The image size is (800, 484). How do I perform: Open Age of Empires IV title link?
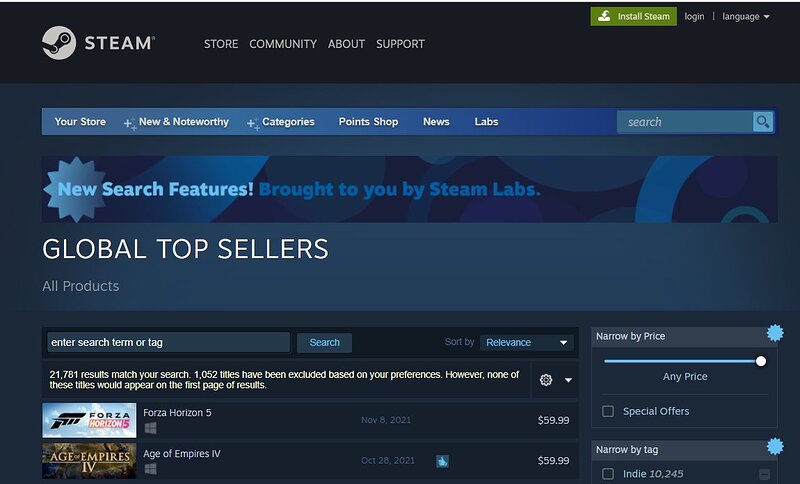182,453
